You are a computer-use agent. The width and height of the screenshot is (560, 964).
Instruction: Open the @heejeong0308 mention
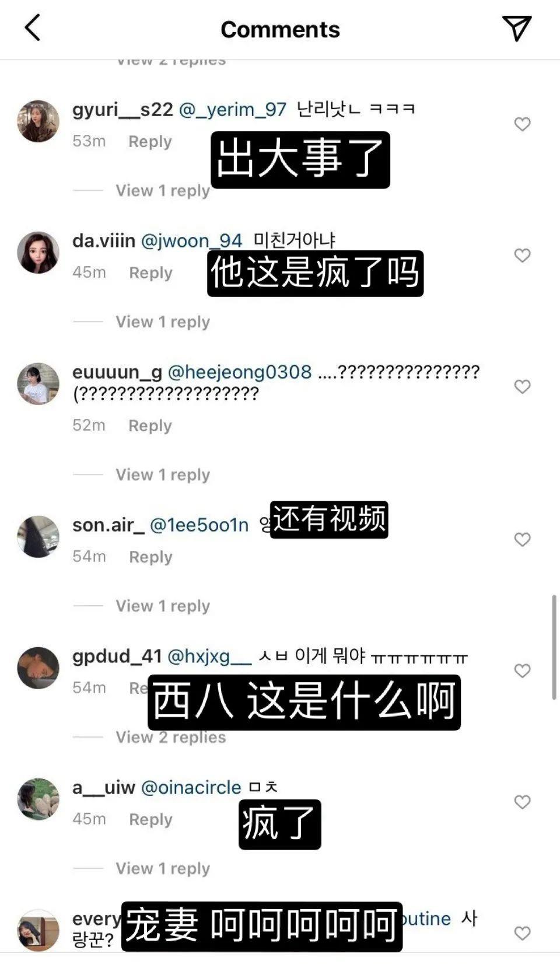(x=240, y=372)
